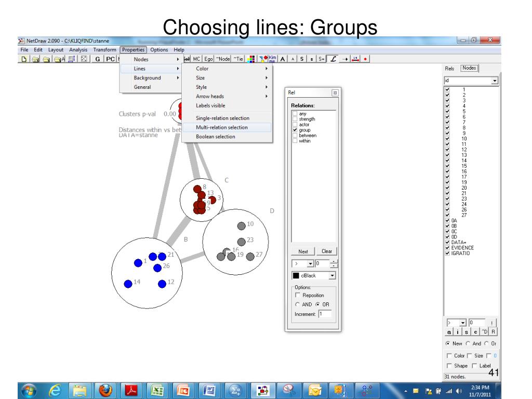Click the New file toolbar icon
Screen dimensions: 532x399
coord(24,59)
